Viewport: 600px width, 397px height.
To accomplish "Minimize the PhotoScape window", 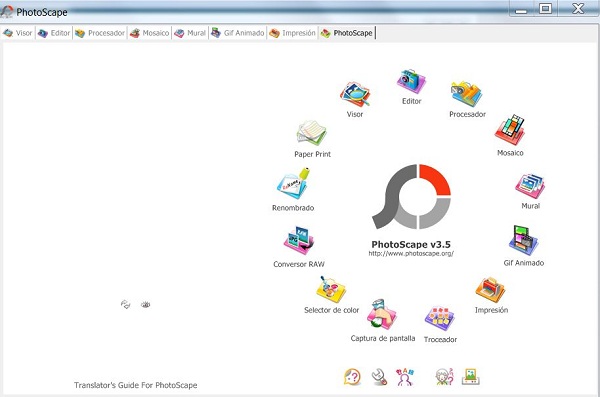I will point(521,9).
